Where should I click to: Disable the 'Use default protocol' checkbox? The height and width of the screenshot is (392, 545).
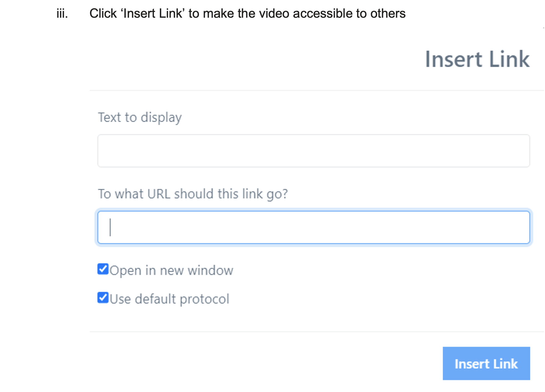click(103, 298)
